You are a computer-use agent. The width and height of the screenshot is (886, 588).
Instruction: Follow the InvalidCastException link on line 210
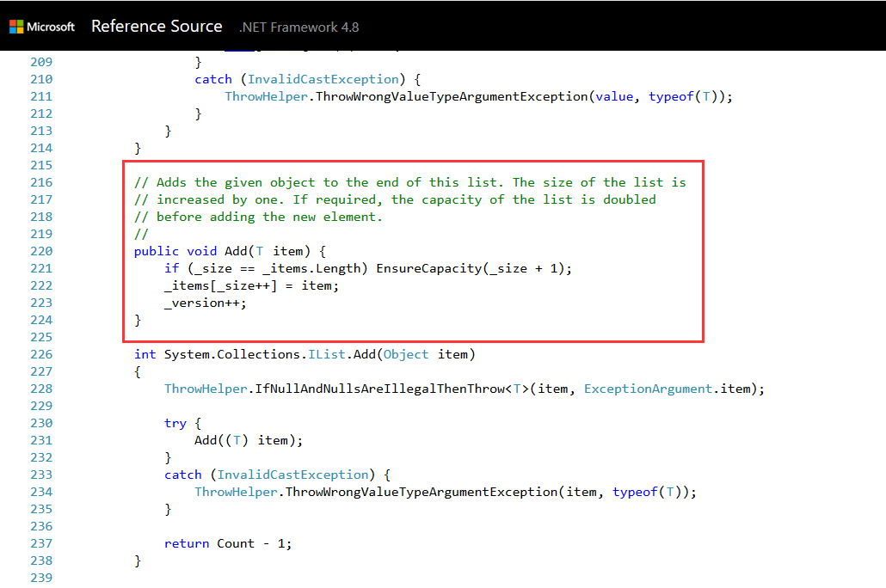click(323, 78)
